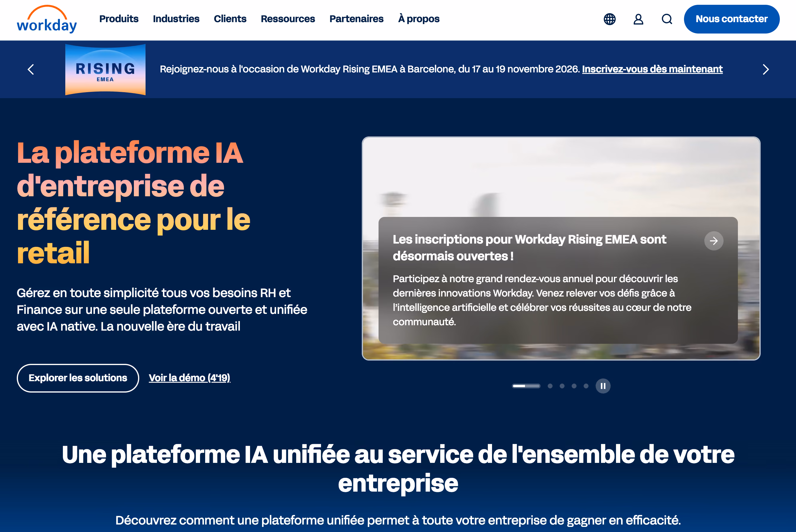Image resolution: width=796 pixels, height=532 pixels.
Task: Click the line "Découvrez comment une plateforme unifiée"
Action: (x=398, y=520)
